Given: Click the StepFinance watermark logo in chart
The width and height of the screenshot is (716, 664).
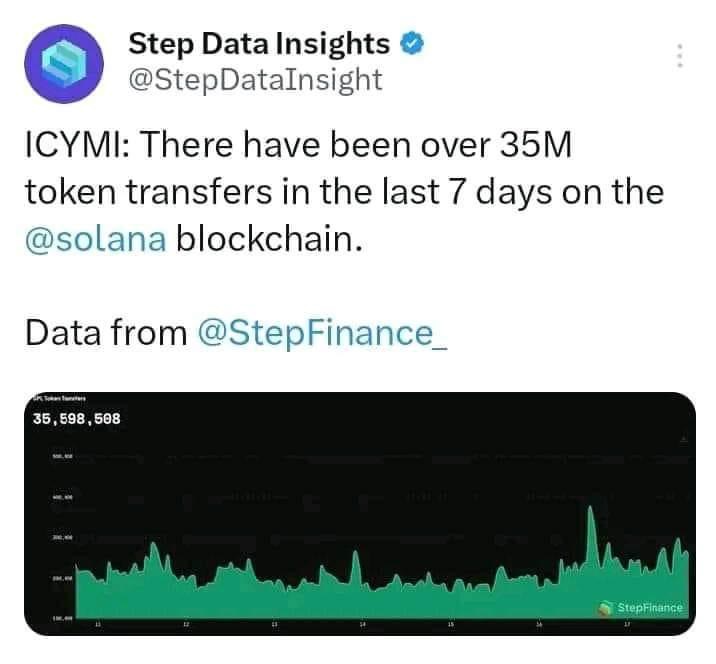Looking at the screenshot, I should [640, 607].
